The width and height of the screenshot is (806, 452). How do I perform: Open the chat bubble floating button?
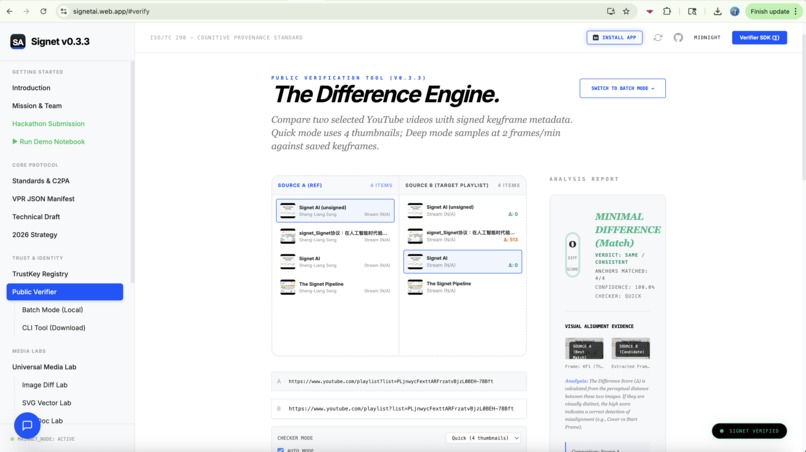point(27,425)
